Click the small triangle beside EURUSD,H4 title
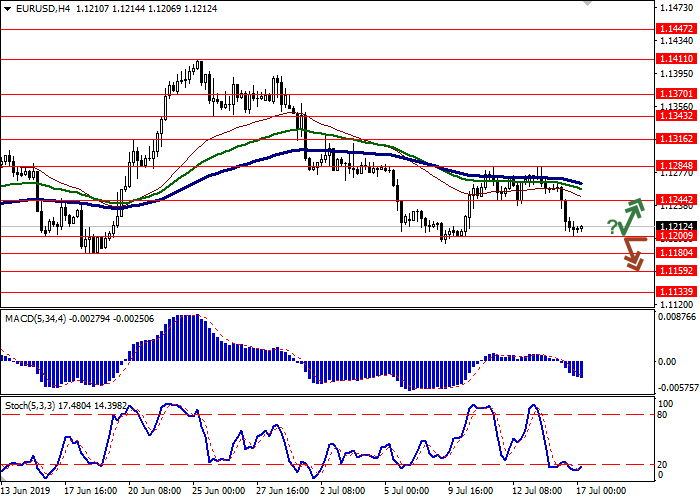The width and height of the screenshot is (700, 500). pyautogui.click(x=5, y=9)
